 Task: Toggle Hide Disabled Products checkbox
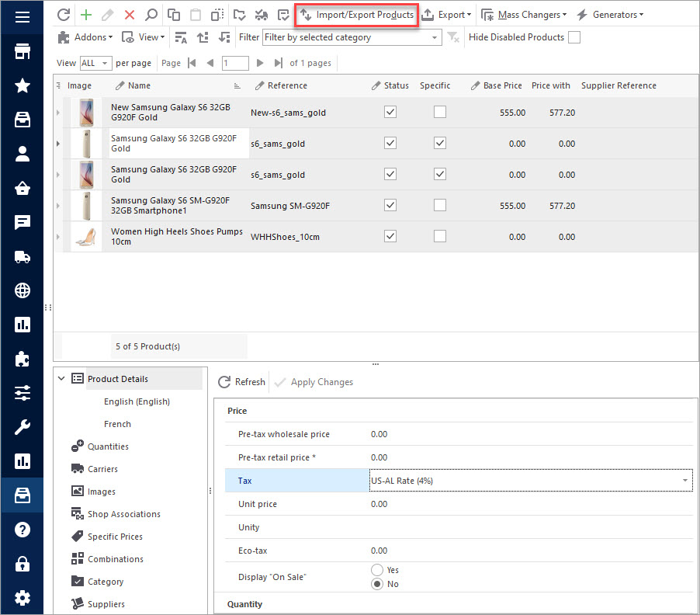pyautogui.click(x=574, y=37)
